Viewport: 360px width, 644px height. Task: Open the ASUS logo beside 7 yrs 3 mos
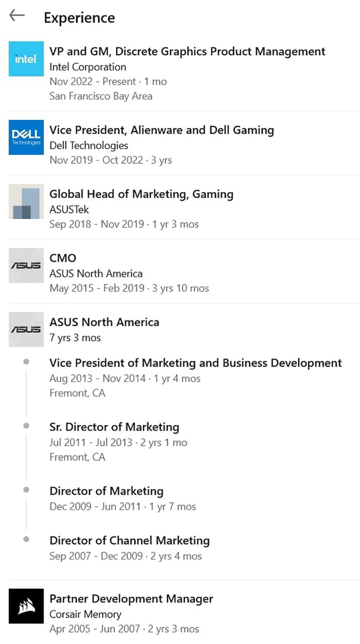pos(26,329)
